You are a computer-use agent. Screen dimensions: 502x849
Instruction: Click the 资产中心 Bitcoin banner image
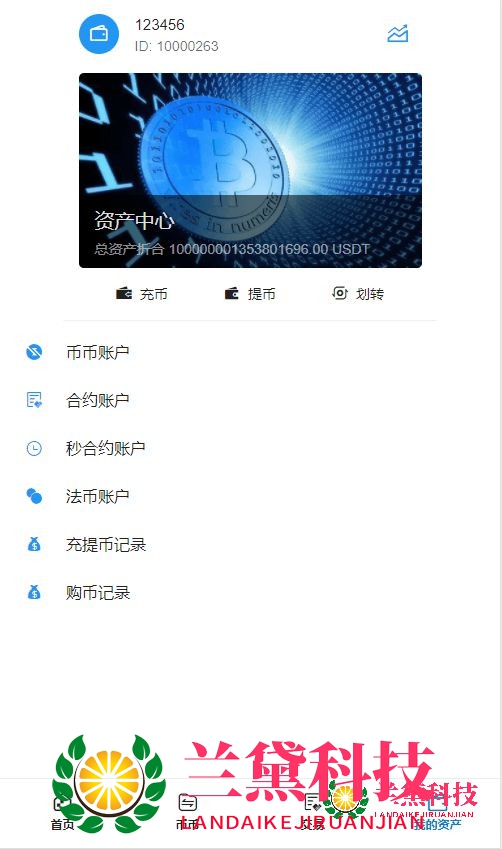(250, 171)
